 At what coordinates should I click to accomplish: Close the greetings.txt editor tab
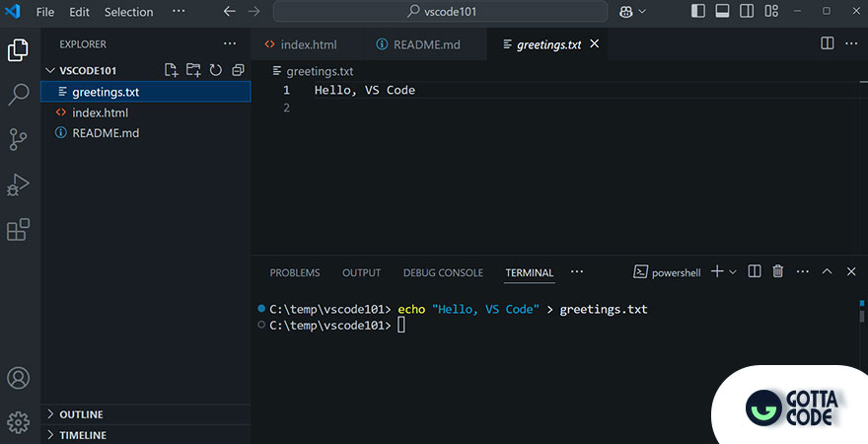pos(595,43)
